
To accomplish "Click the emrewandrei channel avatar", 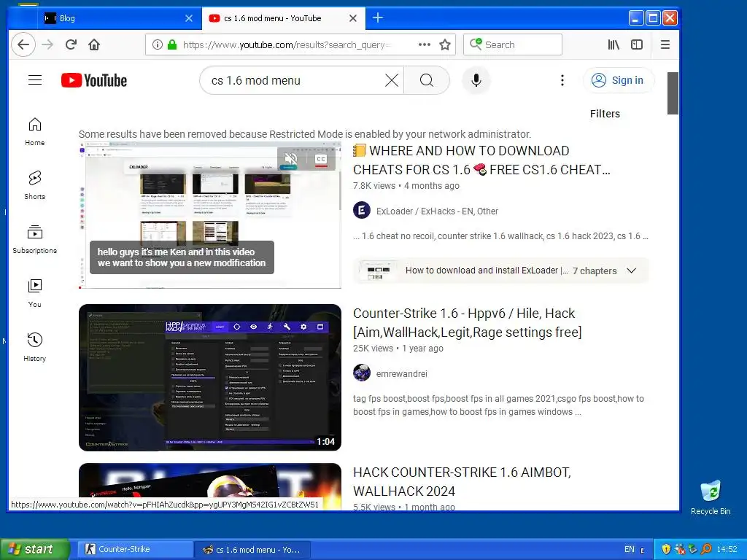I will point(362,373).
